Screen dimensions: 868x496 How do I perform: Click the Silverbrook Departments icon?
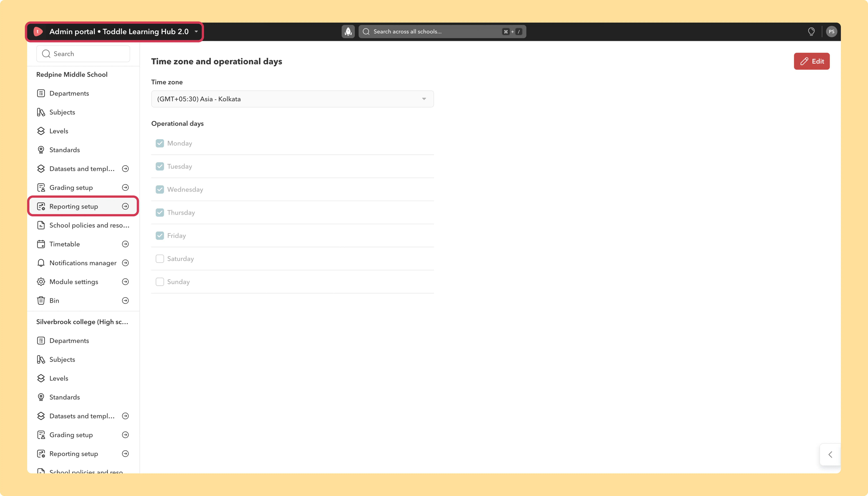point(41,341)
